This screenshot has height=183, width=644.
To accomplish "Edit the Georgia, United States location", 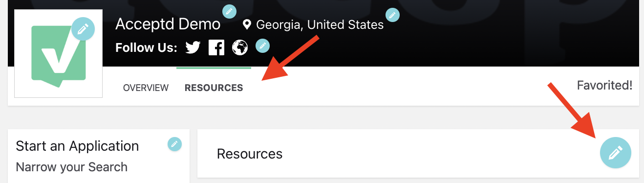I will pos(392,15).
